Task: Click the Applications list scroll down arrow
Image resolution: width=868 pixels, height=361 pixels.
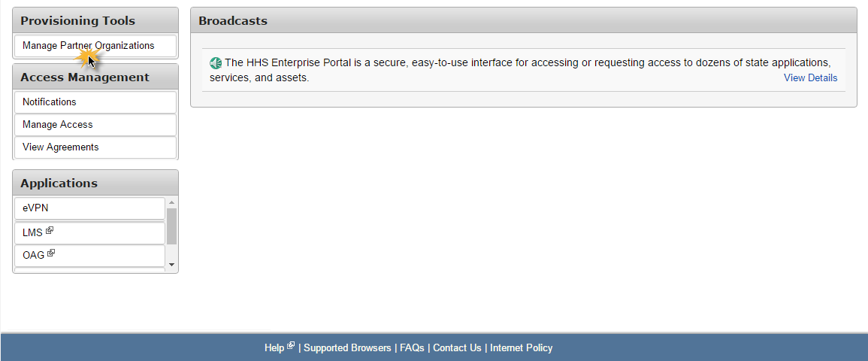Action: 171,265
